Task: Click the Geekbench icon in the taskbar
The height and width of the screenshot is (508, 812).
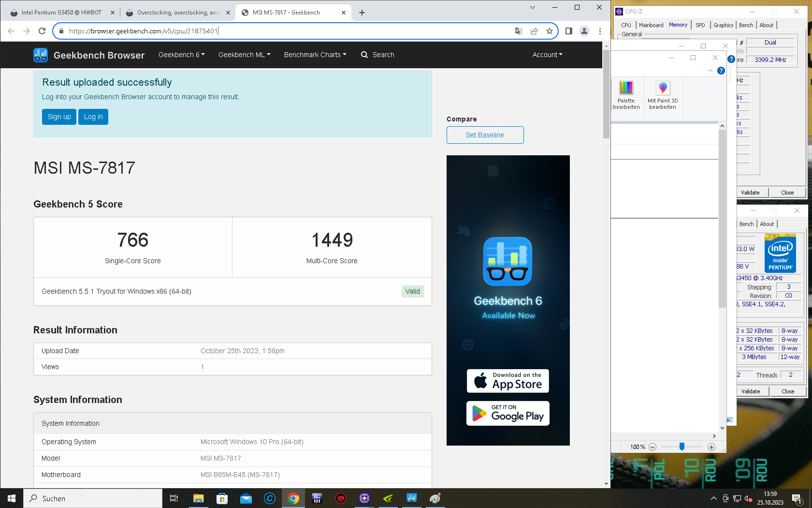Action: coord(412,498)
